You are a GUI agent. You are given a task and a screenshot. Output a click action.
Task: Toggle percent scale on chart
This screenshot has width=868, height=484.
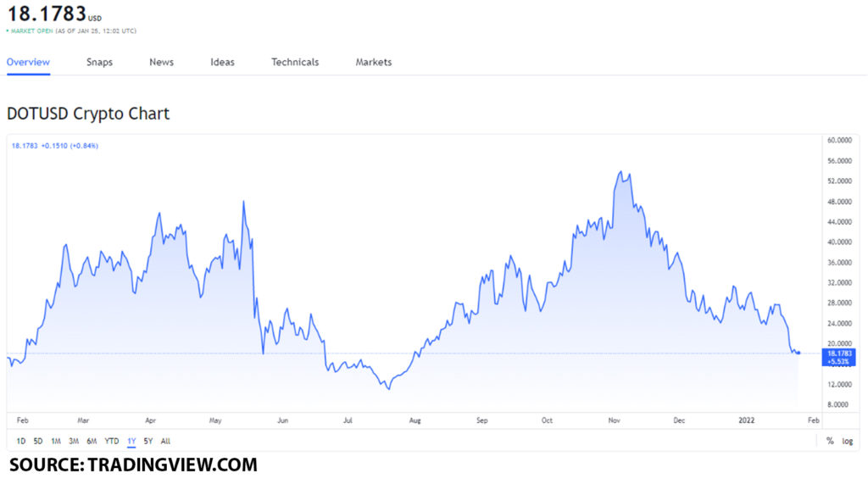(830, 442)
